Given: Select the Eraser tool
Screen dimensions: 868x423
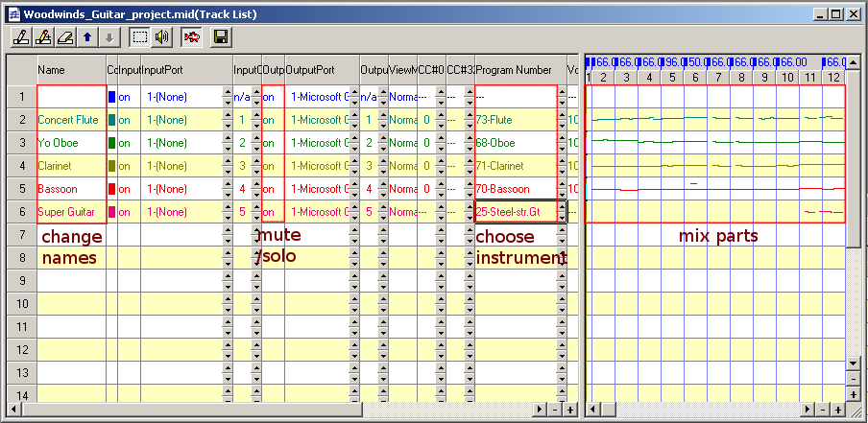Looking at the screenshot, I should 64,37.
